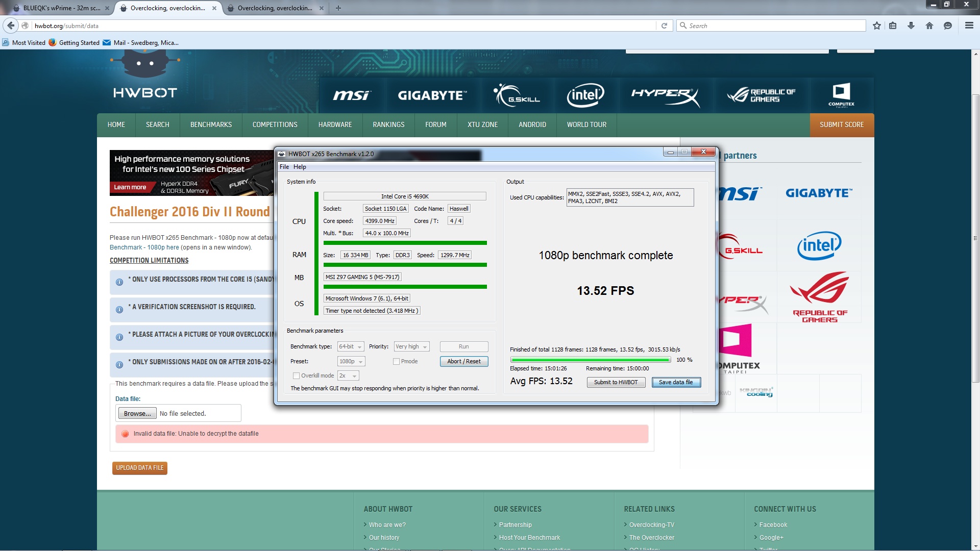This screenshot has width=980, height=551.
Task: Open the Priority Very high dropdown
Action: click(411, 346)
